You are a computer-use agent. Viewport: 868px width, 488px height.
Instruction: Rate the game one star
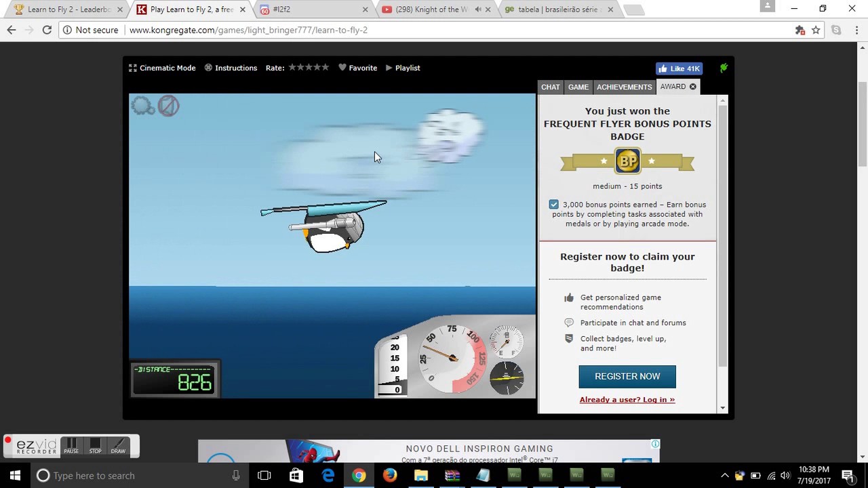[x=292, y=67]
